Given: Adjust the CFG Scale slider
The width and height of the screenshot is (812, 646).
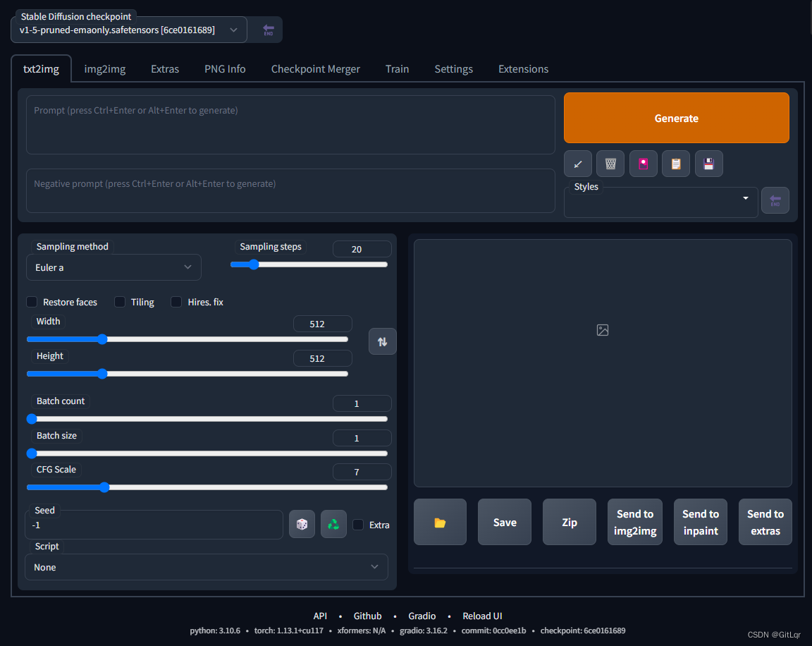Looking at the screenshot, I should pyautogui.click(x=207, y=487).
